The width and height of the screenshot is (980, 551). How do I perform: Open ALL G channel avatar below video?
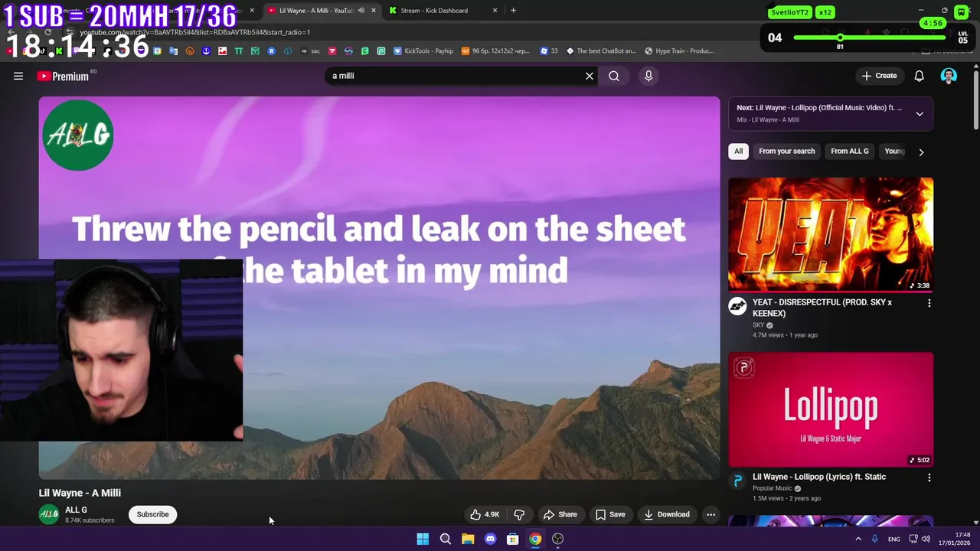49,514
